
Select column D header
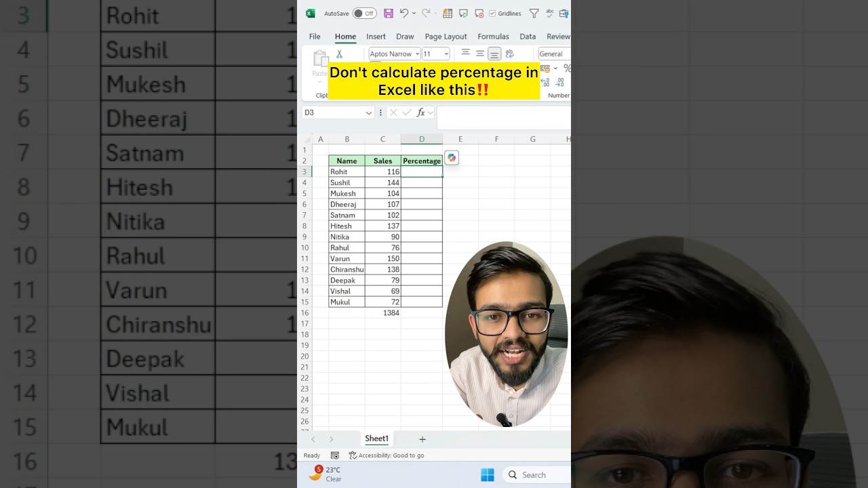coord(421,139)
